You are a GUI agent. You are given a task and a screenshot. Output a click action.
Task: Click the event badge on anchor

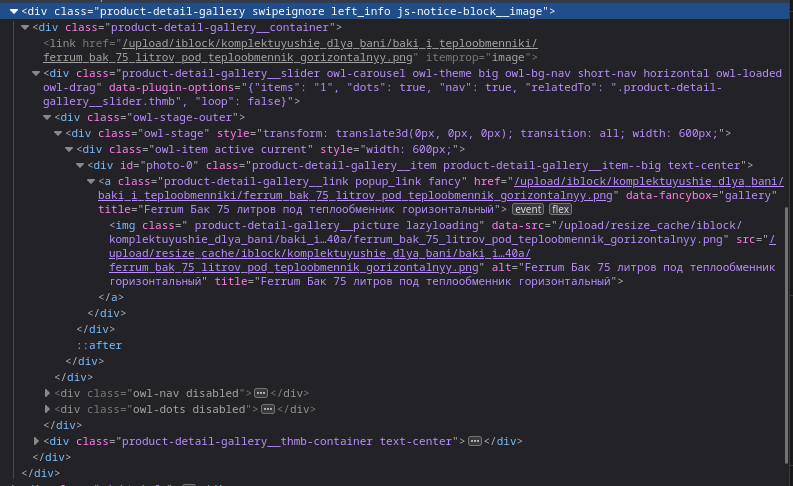click(x=528, y=209)
